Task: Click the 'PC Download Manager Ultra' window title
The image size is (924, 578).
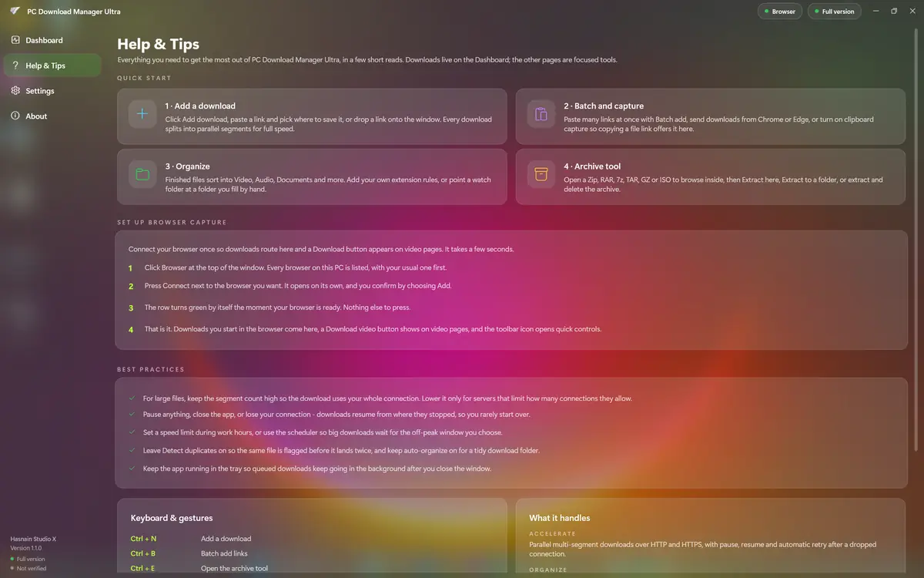Action: coord(74,12)
